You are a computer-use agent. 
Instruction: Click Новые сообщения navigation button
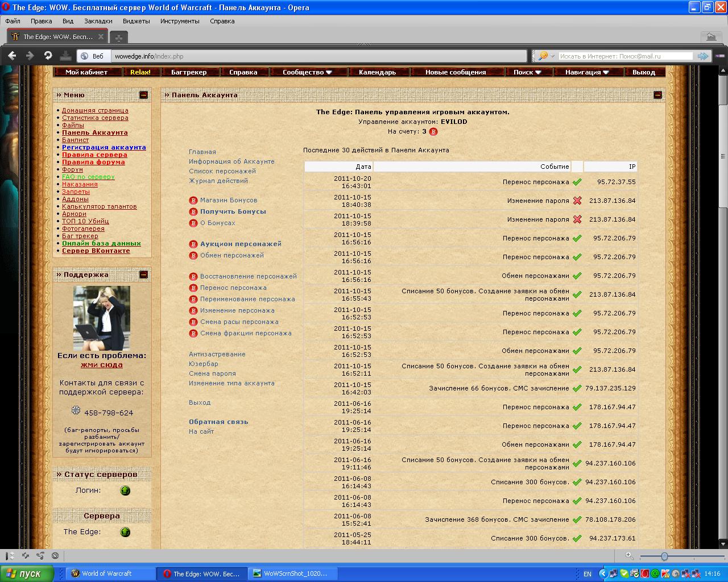(x=456, y=72)
